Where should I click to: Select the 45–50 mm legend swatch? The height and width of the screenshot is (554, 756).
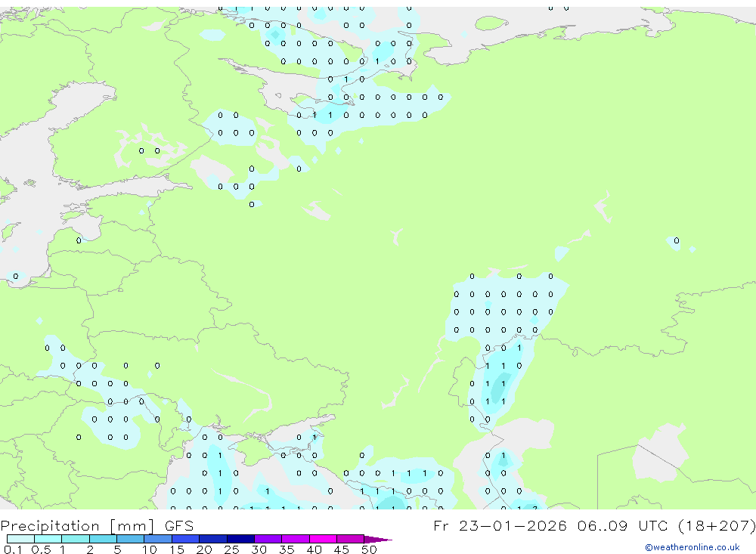(x=350, y=539)
